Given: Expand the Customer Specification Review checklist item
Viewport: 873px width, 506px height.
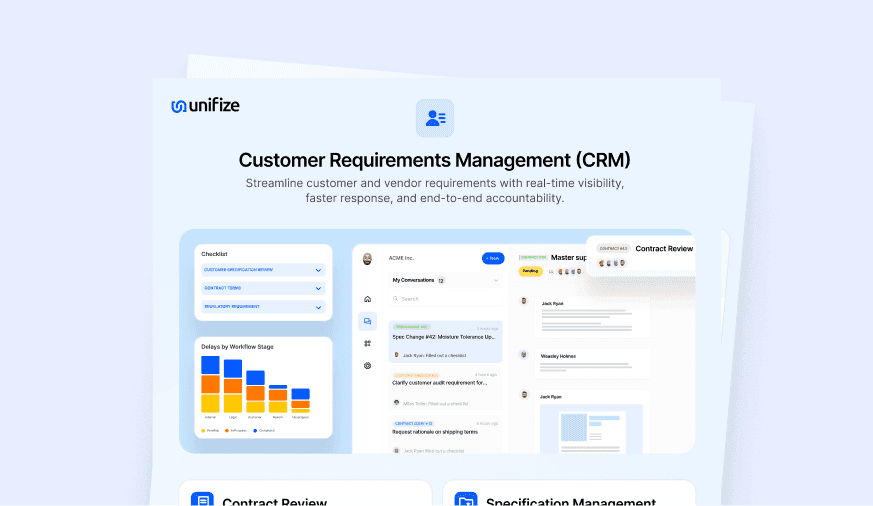Looking at the screenshot, I should (x=263, y=270).
